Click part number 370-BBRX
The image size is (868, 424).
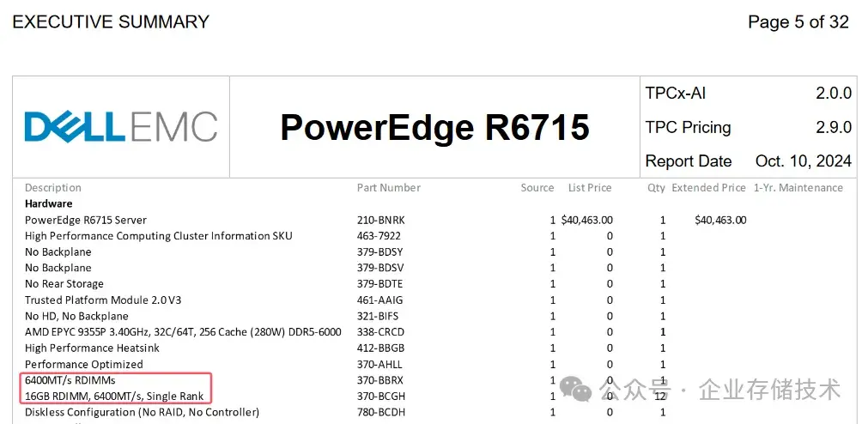coord(380,380)
